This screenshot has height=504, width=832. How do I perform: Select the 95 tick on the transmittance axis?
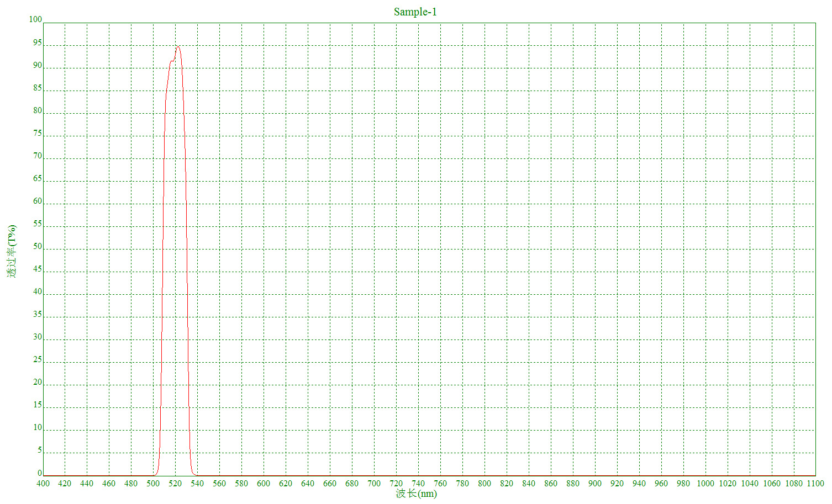(38, 43)
